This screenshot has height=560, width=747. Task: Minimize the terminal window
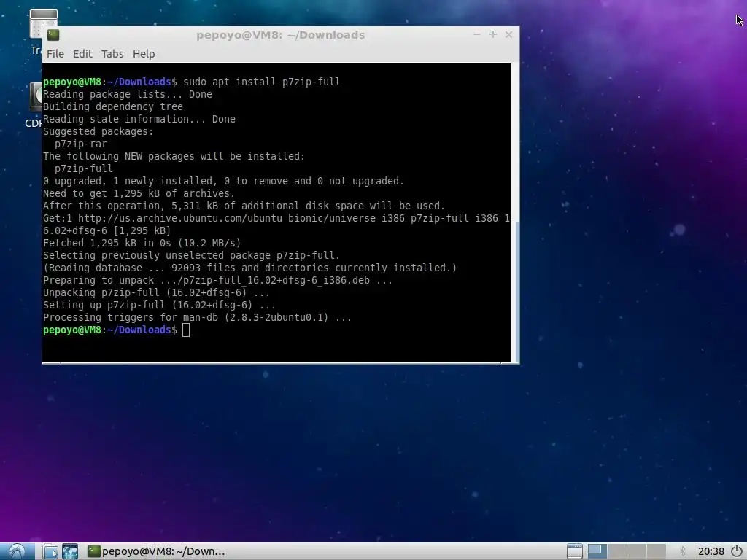[476, 34]
